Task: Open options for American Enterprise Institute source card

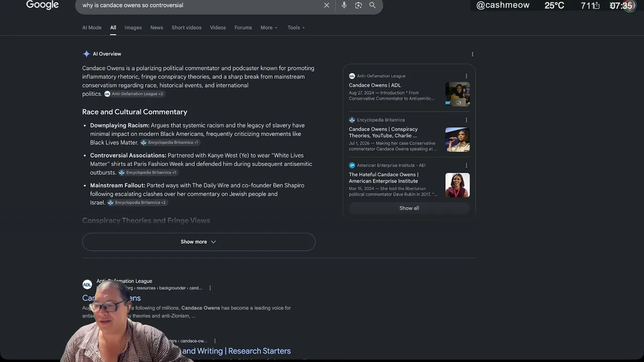Action: click(466, 165)
